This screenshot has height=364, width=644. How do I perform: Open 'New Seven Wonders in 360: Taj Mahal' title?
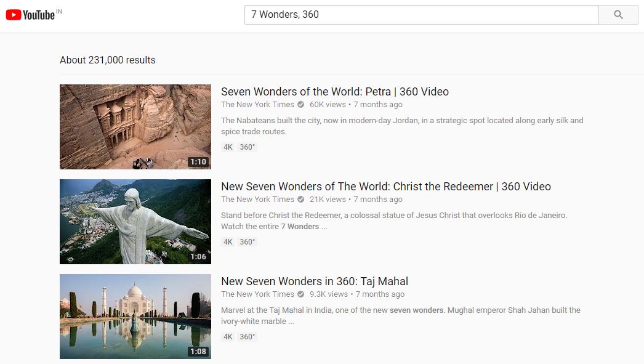(314, 281)
